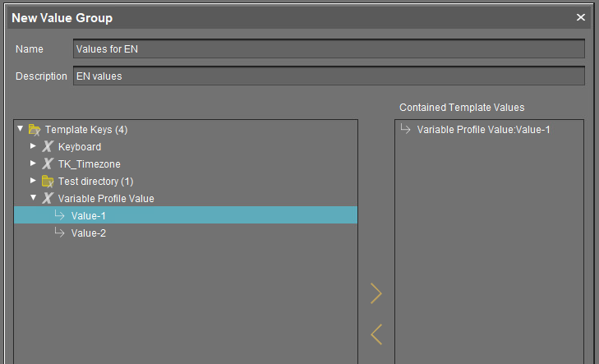This screenshot has width=599, height=364.
Task: Focus the Description text field
Action: click(329, 76)
